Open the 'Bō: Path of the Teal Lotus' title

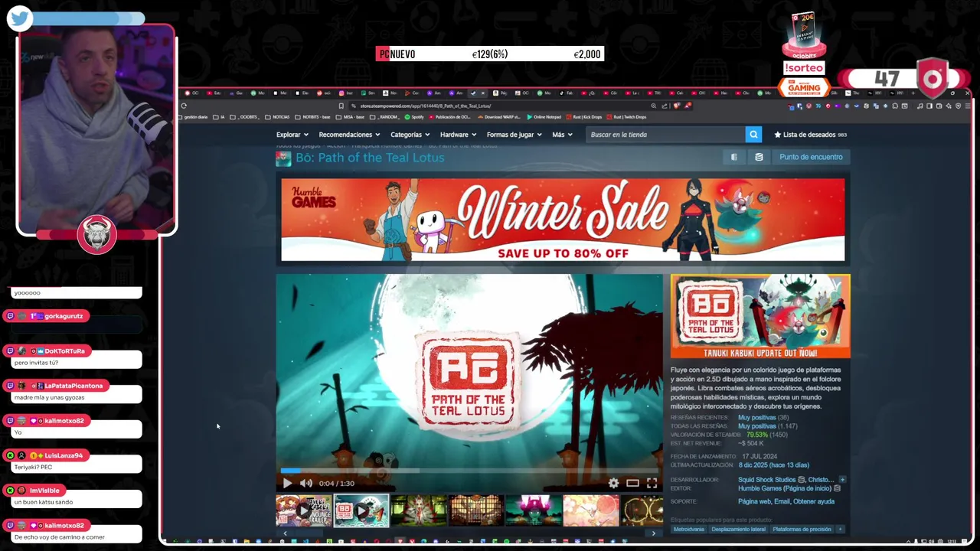pos(370,158)
